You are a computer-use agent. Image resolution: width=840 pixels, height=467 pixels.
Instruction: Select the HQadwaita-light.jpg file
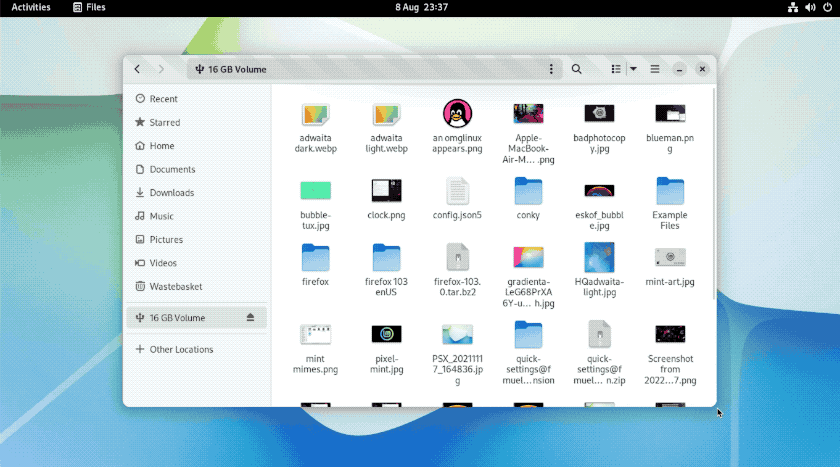(x=599, y=270)
